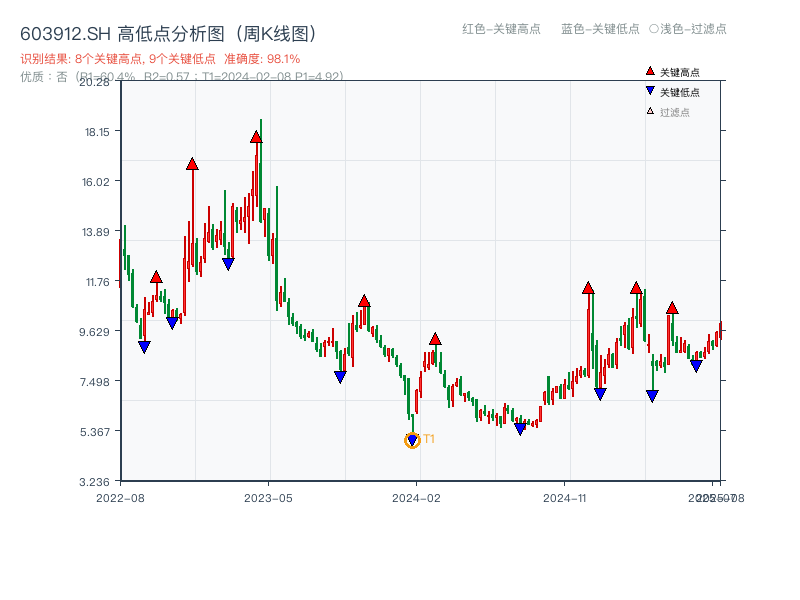Click the 7.498 y-axis label
This screenshot has width=800, height=600.
(x=95, y=382)
